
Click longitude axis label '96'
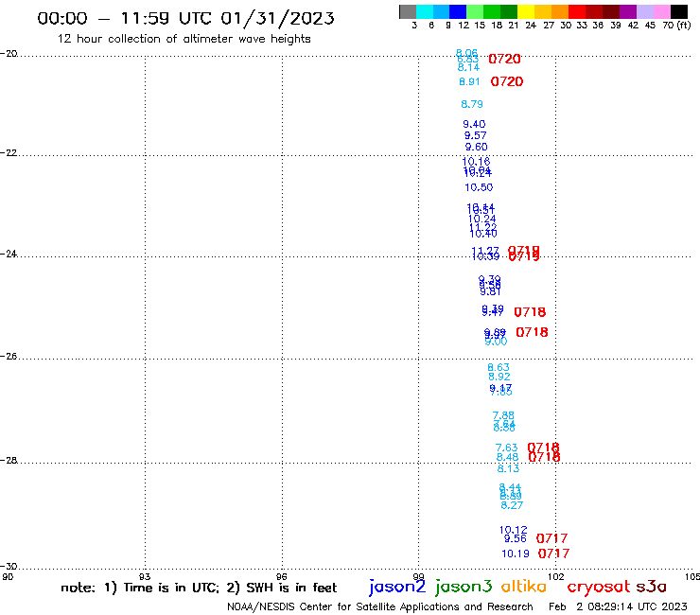tap(282, 577)
